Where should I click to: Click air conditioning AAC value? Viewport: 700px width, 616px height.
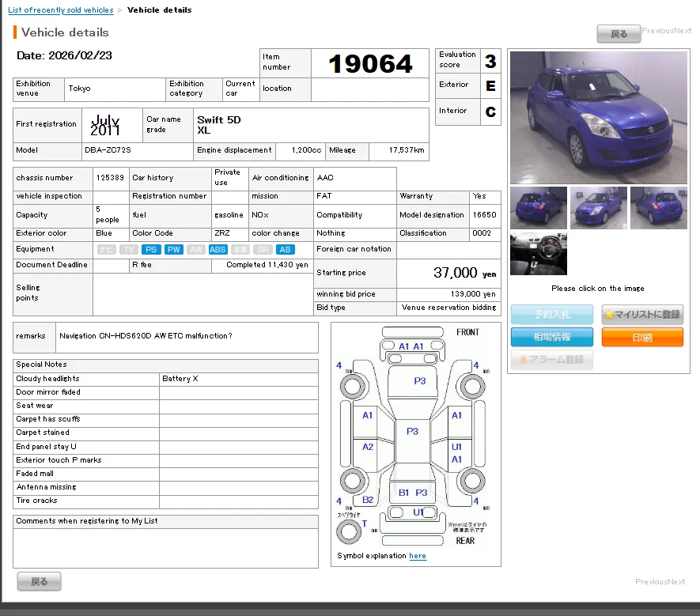click(x=325, y=178)
